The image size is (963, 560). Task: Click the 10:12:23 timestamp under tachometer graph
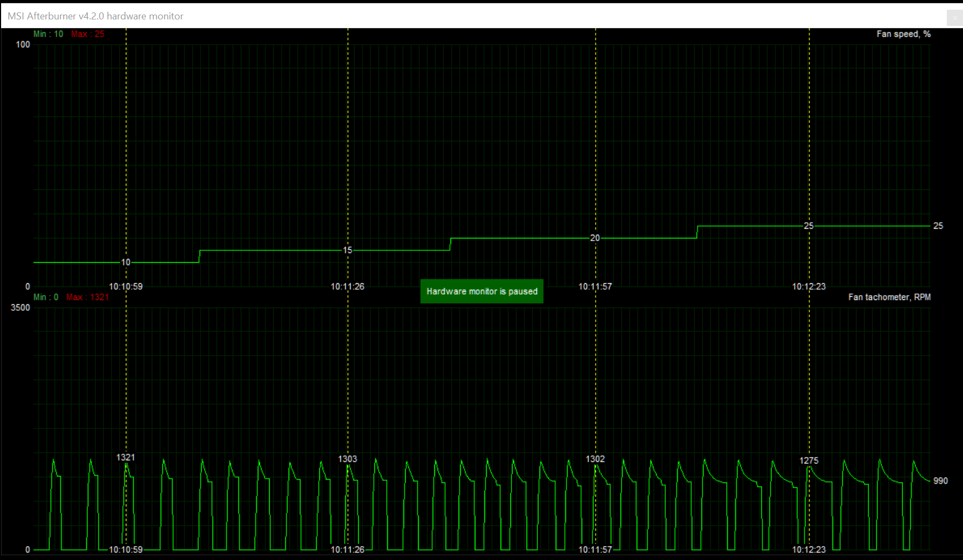(809, 550)
